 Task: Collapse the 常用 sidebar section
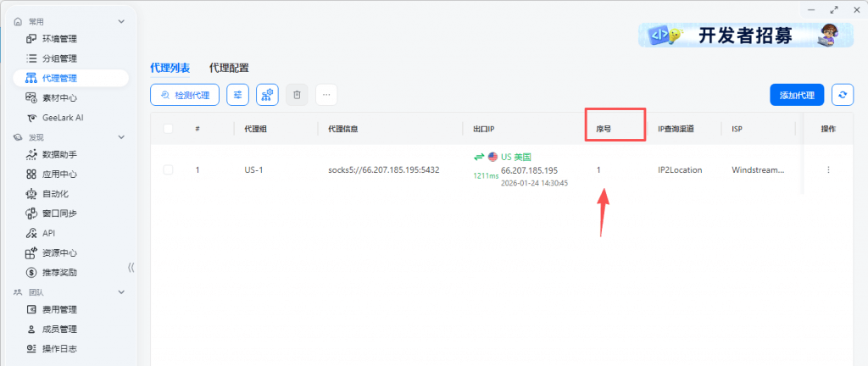121,21
